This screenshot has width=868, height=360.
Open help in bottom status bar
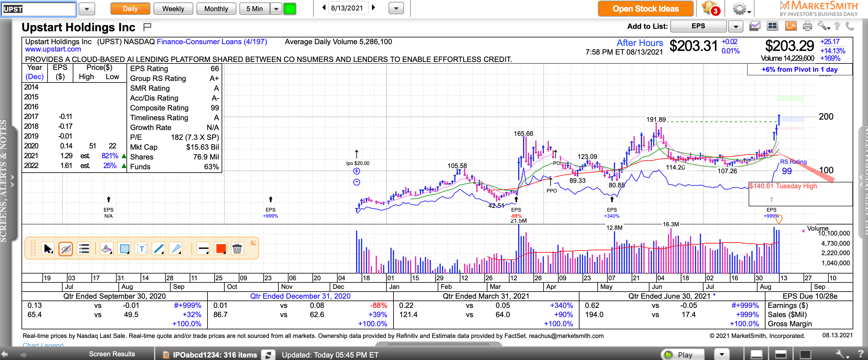click(860, 354)
